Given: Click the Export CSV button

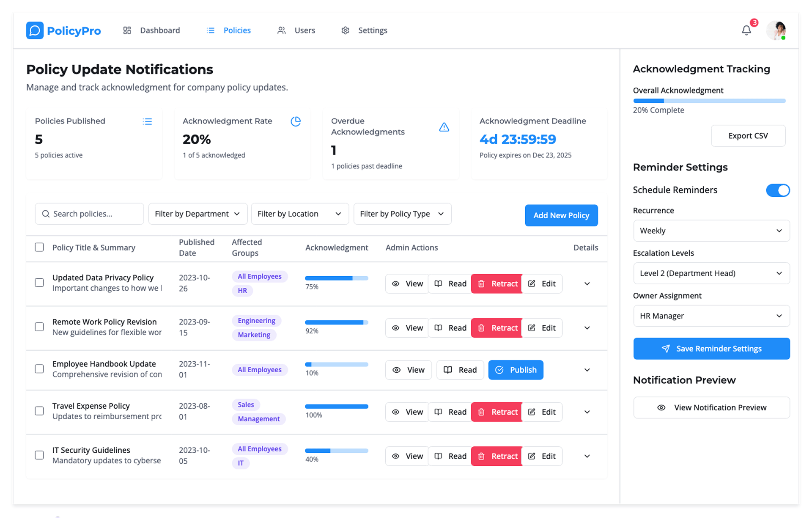Looking at the screenshot, I should 748,136.
